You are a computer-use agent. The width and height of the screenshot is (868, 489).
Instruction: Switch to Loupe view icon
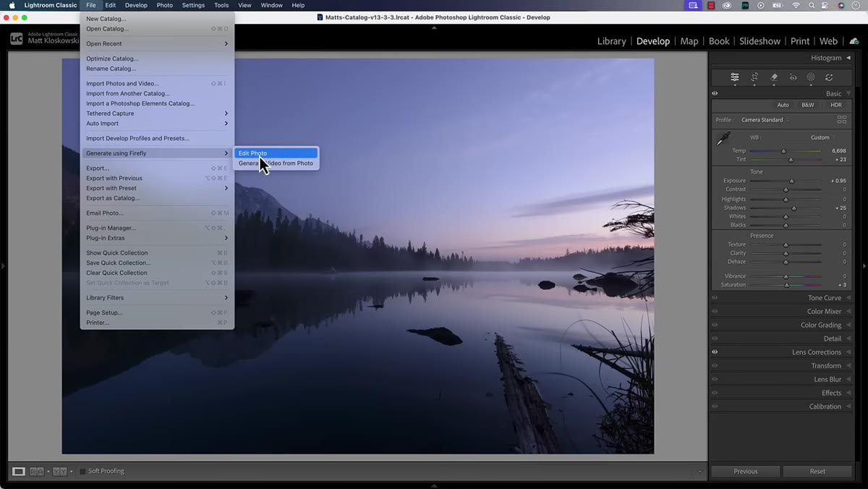[19, 472]
